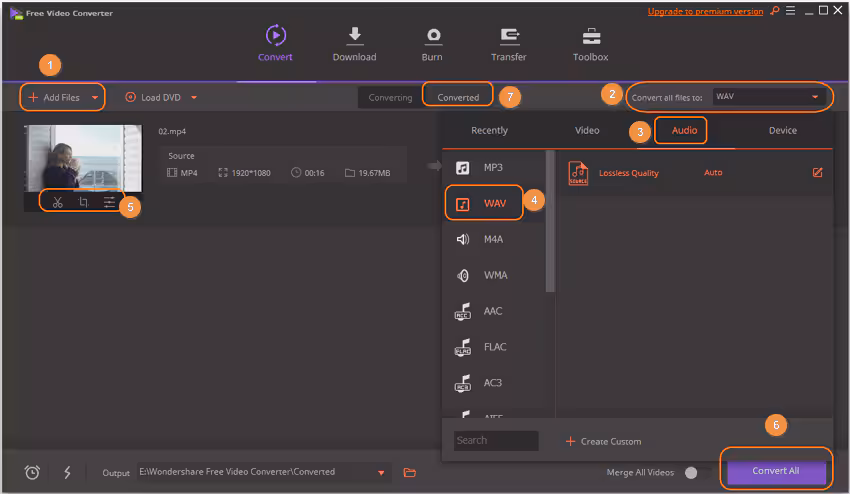Click the 02.mp4 file name
Image resolution: width=850 pixels, height=494 pixels.
click(172, 131)
